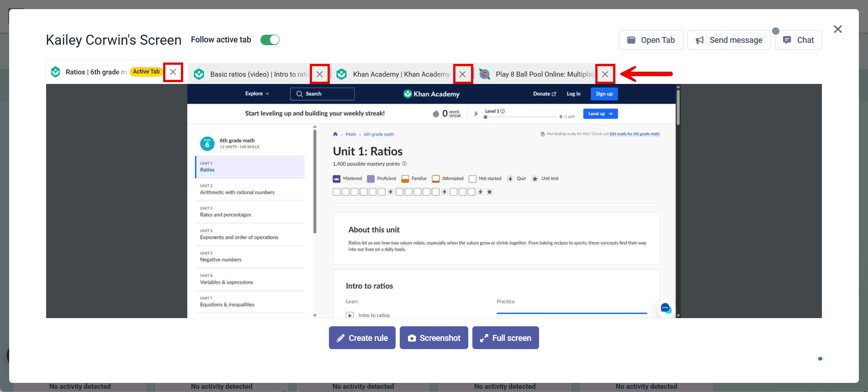Select Unit 1 Ratios in sidebar
Screen dimensions: 868x392
coord(250,167)
